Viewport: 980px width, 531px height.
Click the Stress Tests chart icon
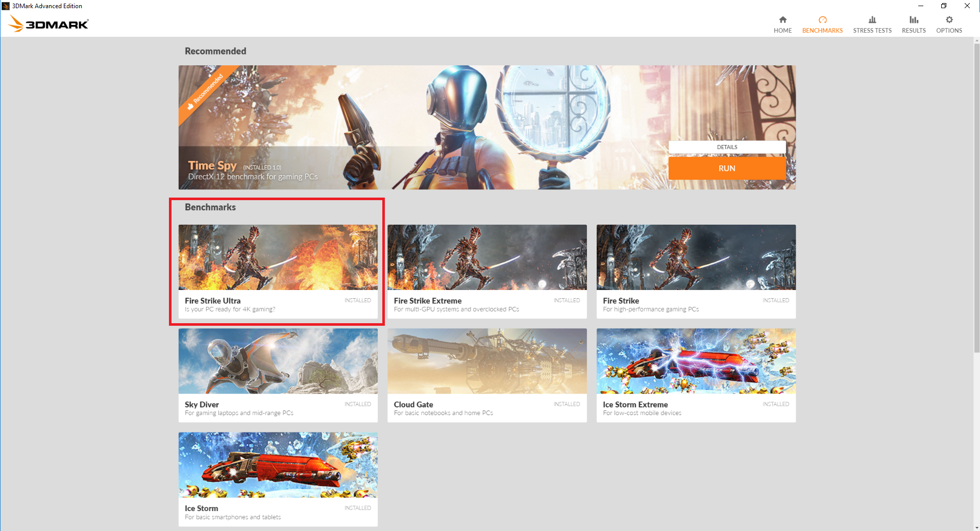[x=872, y=20]
